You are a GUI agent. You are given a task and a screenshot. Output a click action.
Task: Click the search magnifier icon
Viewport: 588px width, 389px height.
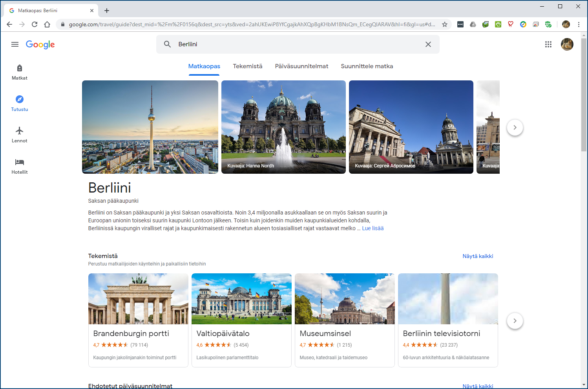(168, 44)
